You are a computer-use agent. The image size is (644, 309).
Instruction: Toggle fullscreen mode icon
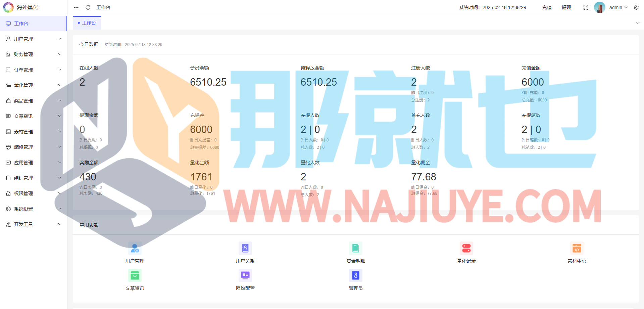[586, 7]
